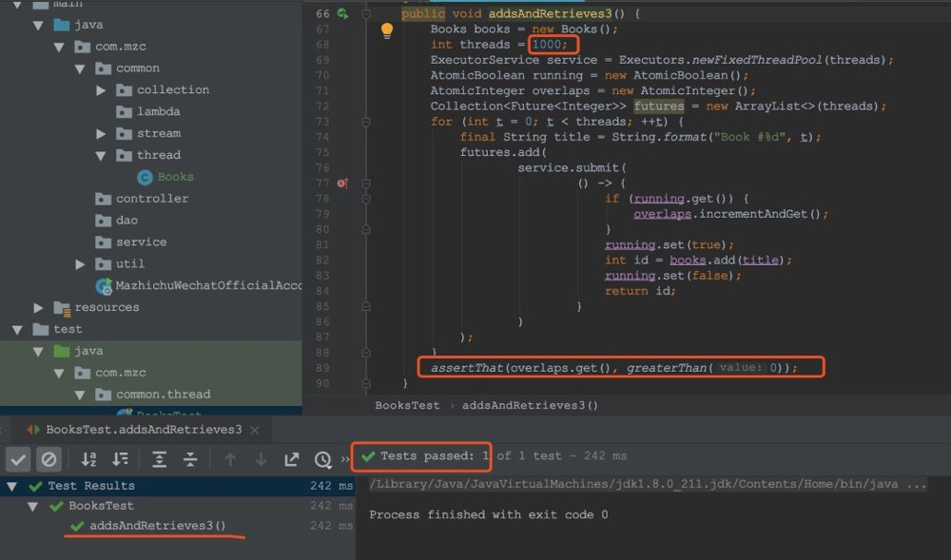Select the BooksTest row in test results

(x=177, y=506)
